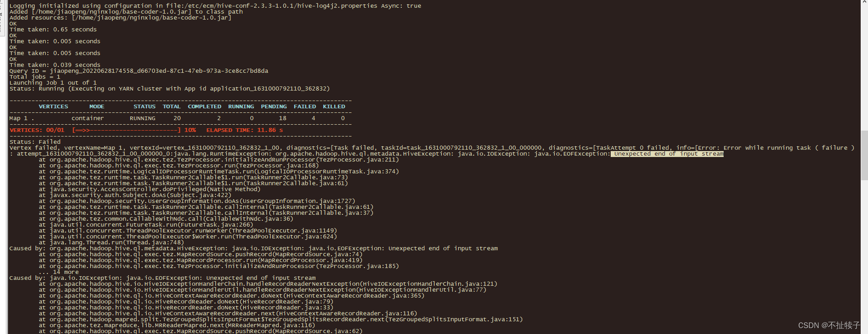Click the 'Added resources:' line
Image resolution: width=868 pixels, height=334 pixels.
[x=120, y=18]
